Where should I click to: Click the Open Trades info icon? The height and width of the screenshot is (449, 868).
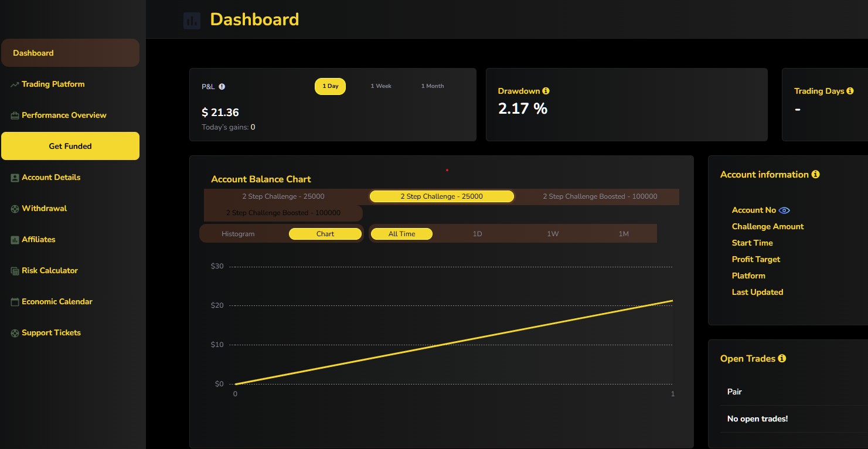(782, 358)
